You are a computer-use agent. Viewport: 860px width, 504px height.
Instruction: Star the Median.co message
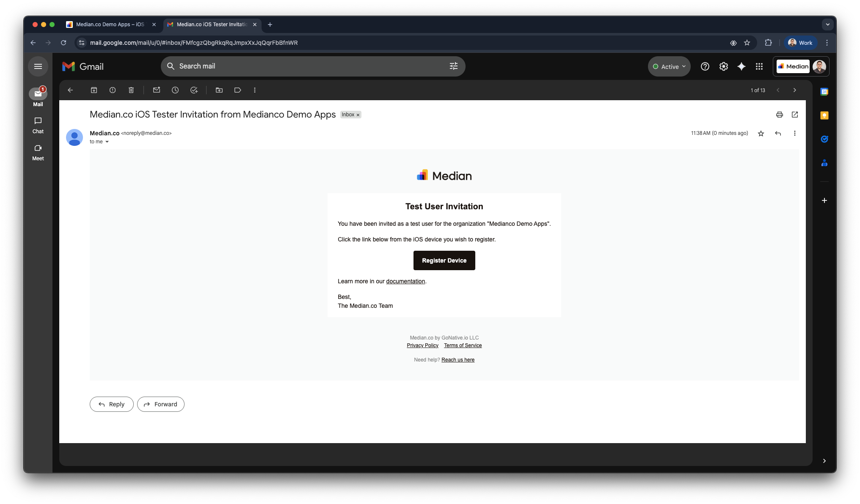click(761, 133)
